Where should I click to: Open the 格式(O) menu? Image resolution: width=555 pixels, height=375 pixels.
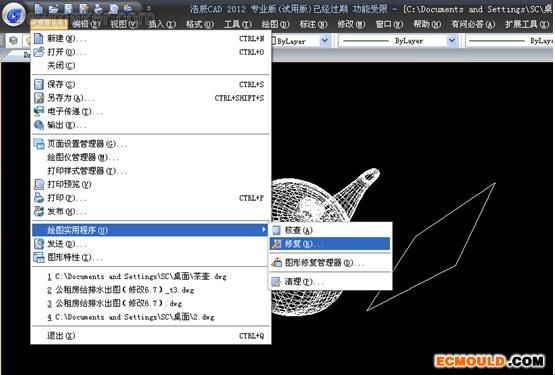pos(200,24)
